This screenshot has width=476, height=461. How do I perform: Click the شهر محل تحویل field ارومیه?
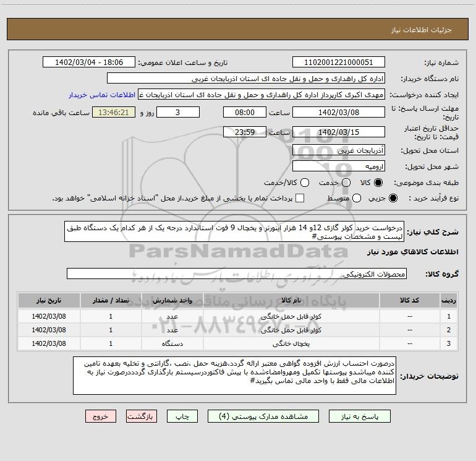339,166
